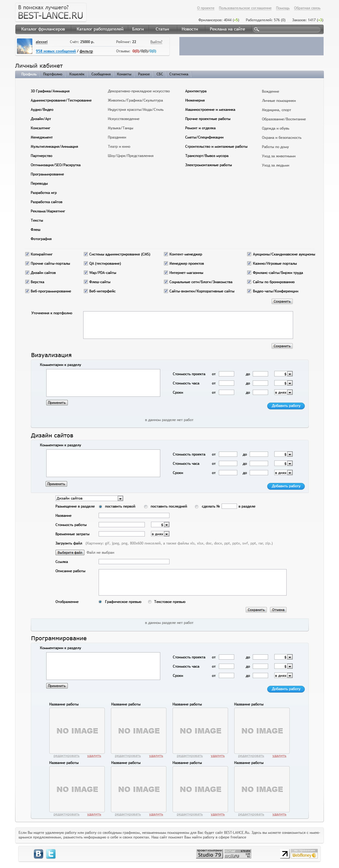Screen dimensions: 339x868
Task: Click the Уточнения к портфолио textarea
Action: pos(188,325)
